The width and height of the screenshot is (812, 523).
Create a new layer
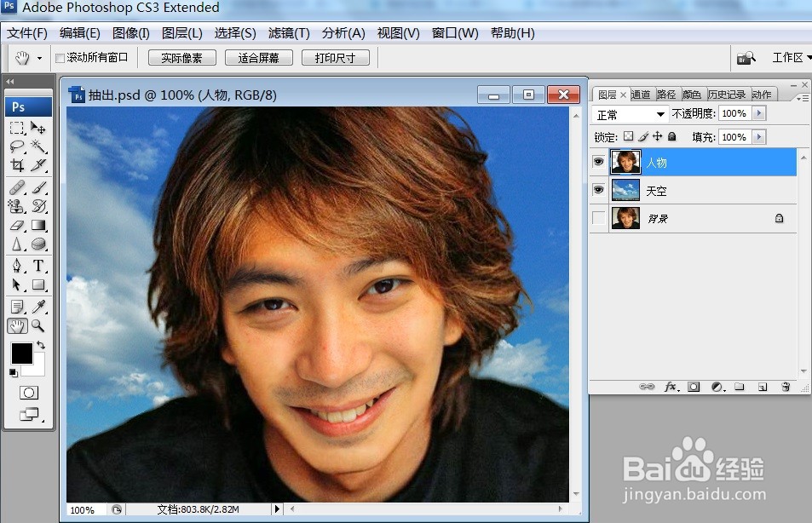click(x=763, y=387)
